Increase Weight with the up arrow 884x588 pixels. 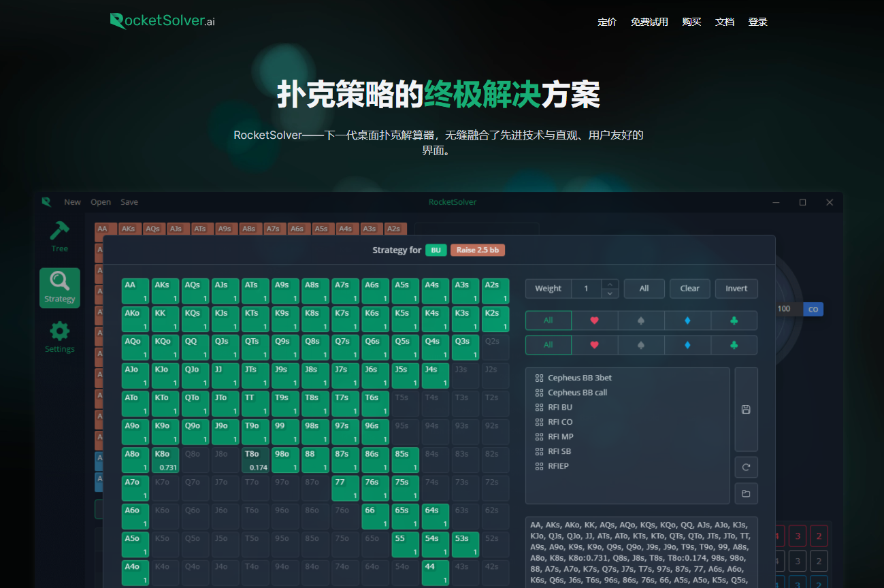610,284
